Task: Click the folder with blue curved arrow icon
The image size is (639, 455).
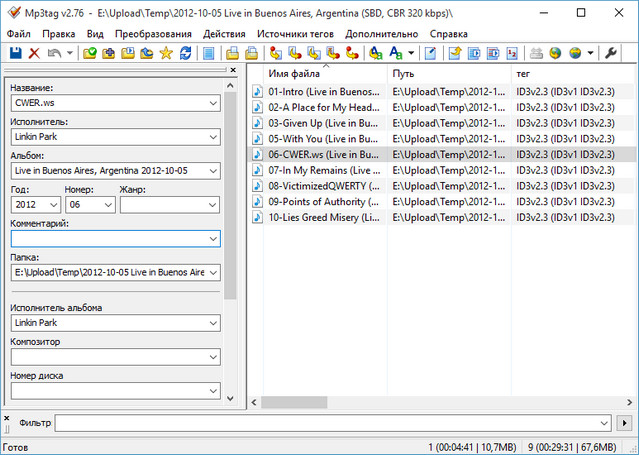Action: coord(147,53)
